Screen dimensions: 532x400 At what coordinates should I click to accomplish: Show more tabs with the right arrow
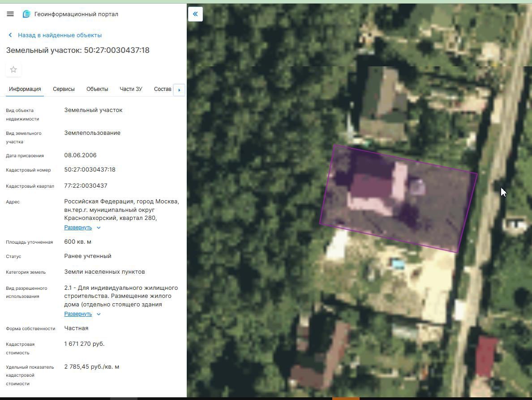point(179,90)
